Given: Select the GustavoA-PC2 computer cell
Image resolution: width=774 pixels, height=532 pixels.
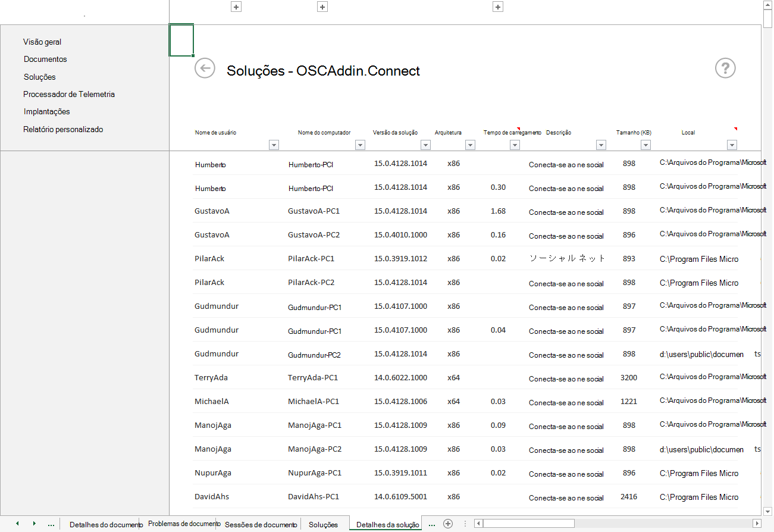Looking at the screenshot, I should (x=314, y=235).
